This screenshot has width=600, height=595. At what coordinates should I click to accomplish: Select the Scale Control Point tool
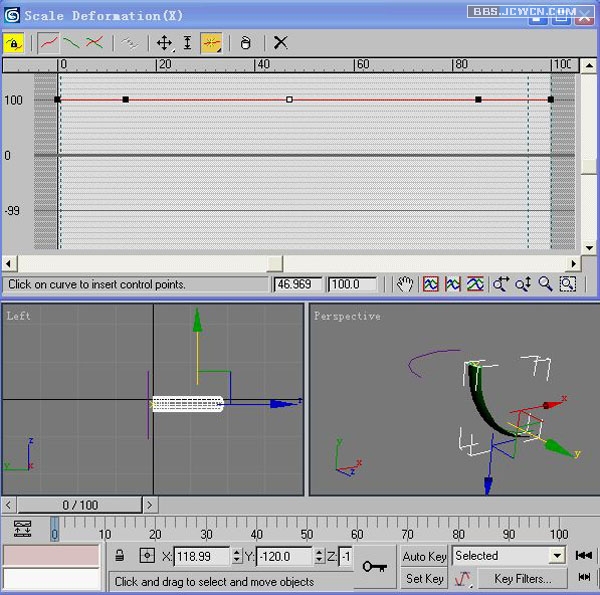[x=188, y=43]
